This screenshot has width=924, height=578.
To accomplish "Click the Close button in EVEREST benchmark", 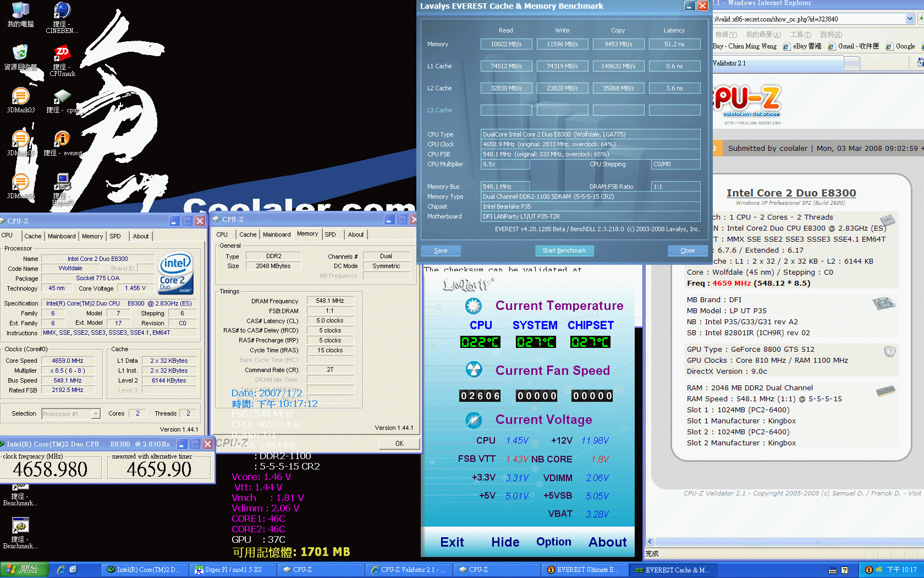I will coord(687,250).
